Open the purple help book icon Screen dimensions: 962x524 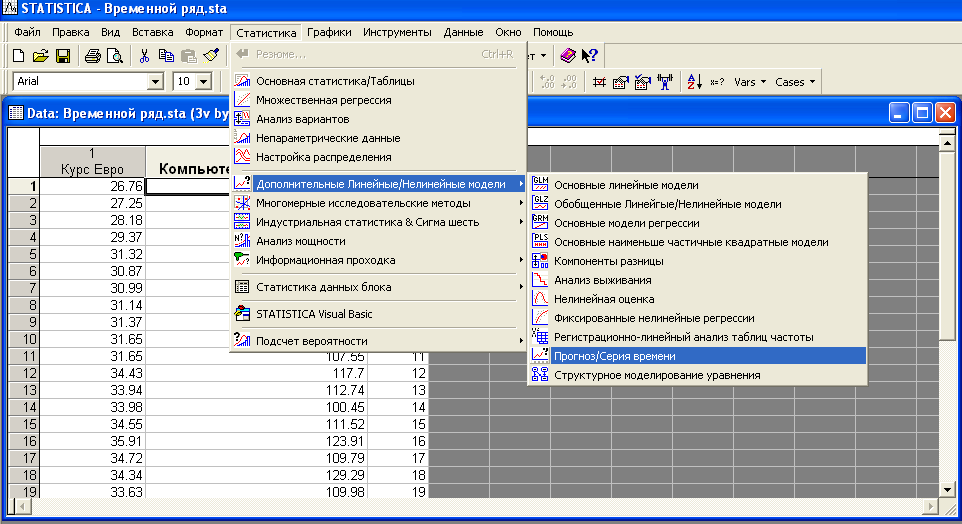(568, 56)
